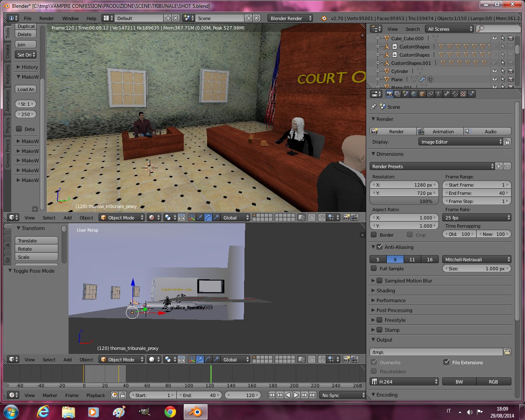Open the Bone properties tab icon
Screen dimensions: 525x420
[447, 94]
